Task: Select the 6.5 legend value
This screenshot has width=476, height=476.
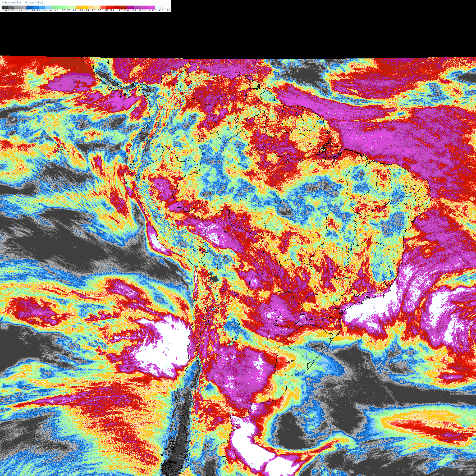Action: (x=81, y=10)
